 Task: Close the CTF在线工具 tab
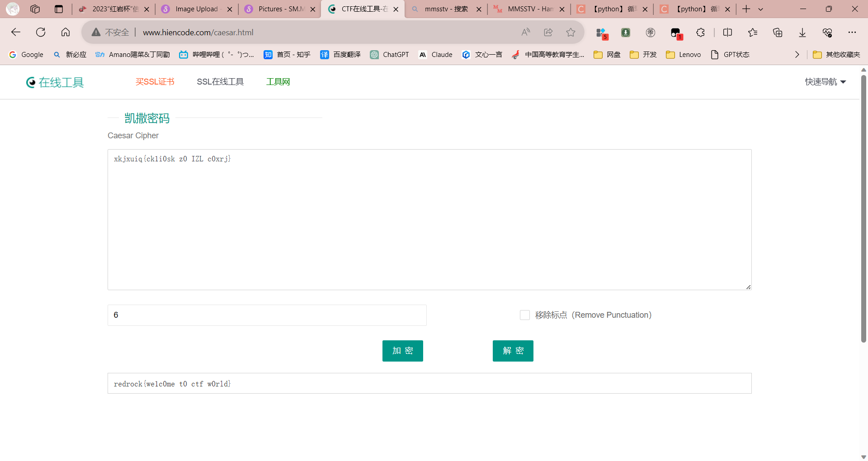tap(396, 9)
